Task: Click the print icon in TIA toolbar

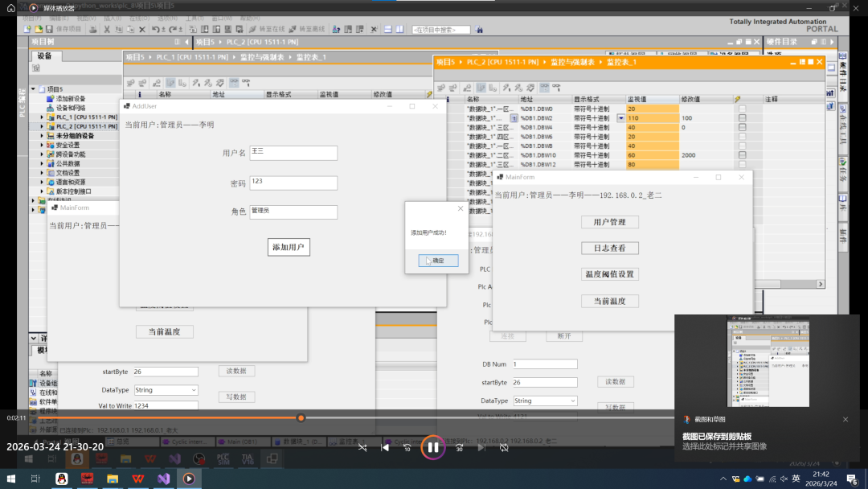Action: pos(93,29)
